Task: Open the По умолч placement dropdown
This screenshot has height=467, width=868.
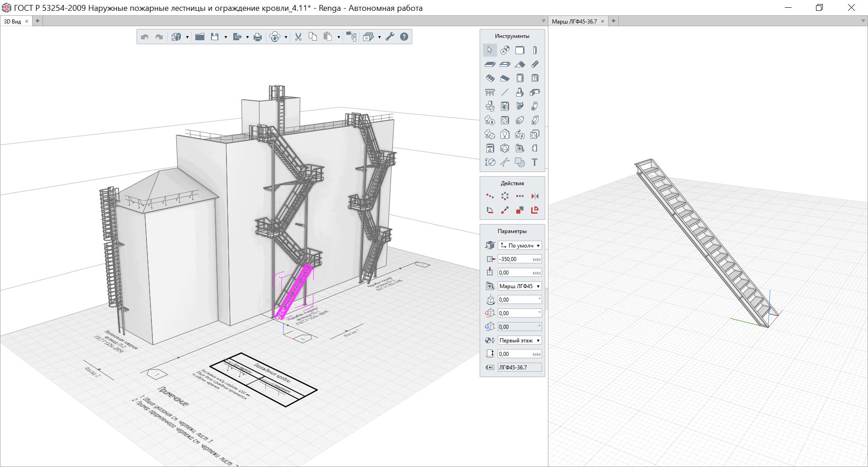Action: click(520, 246)
